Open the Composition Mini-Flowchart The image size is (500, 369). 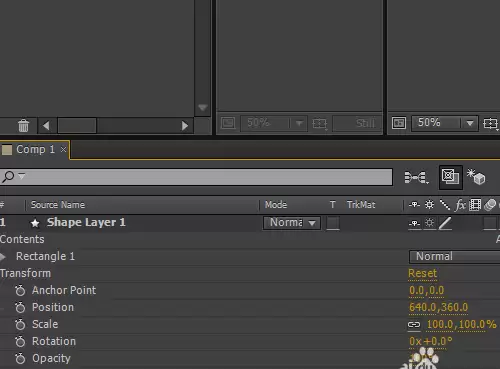point(416,177)
